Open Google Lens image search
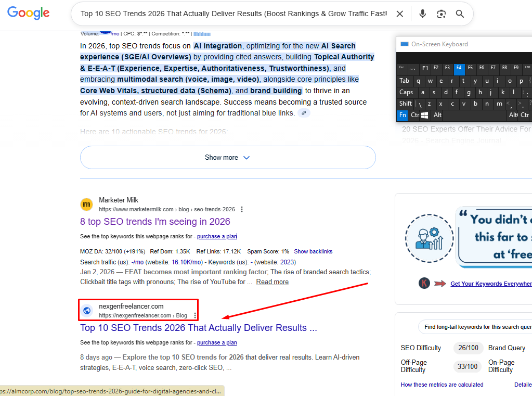The height and width of the screenshot is (396, 532). [x=441, y=14]
